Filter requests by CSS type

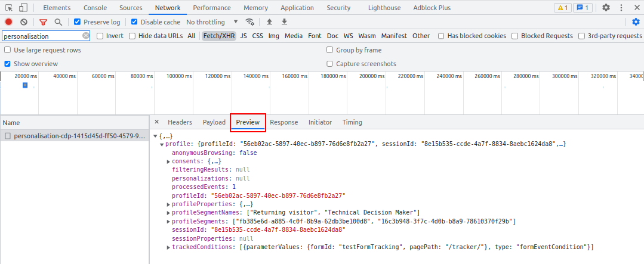coord(257,36)
